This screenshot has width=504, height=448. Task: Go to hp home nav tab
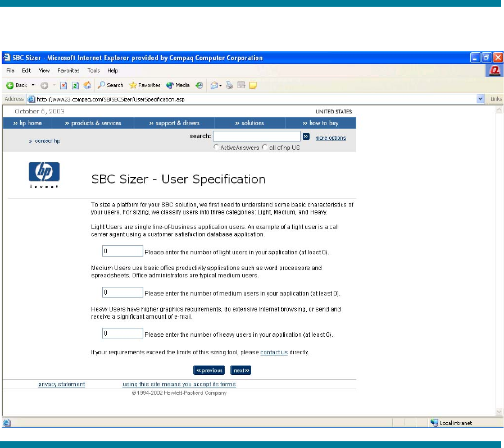(x=28, y=123)
